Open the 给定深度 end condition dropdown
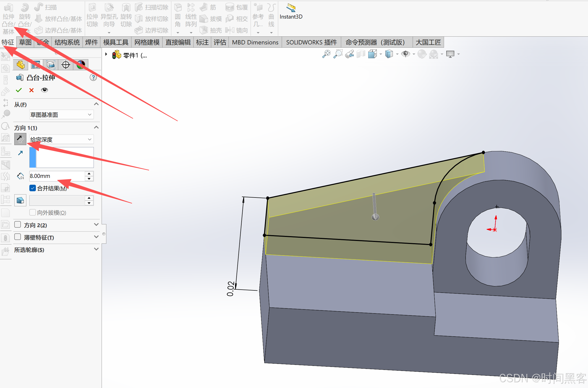 [x=61, y=139]
